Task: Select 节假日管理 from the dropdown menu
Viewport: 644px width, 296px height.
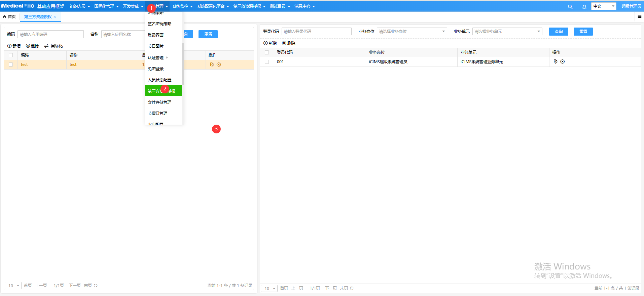Action: click(157, 114)
